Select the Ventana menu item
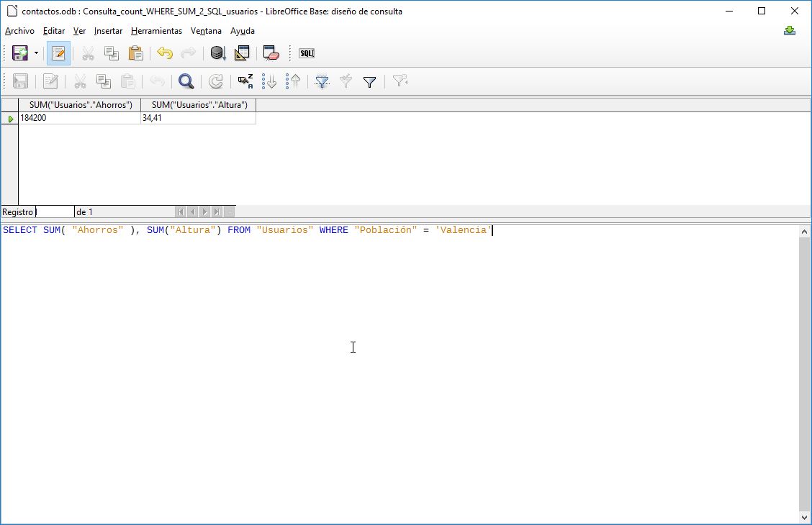Screen dimensions: 812x525 point(206,31)
